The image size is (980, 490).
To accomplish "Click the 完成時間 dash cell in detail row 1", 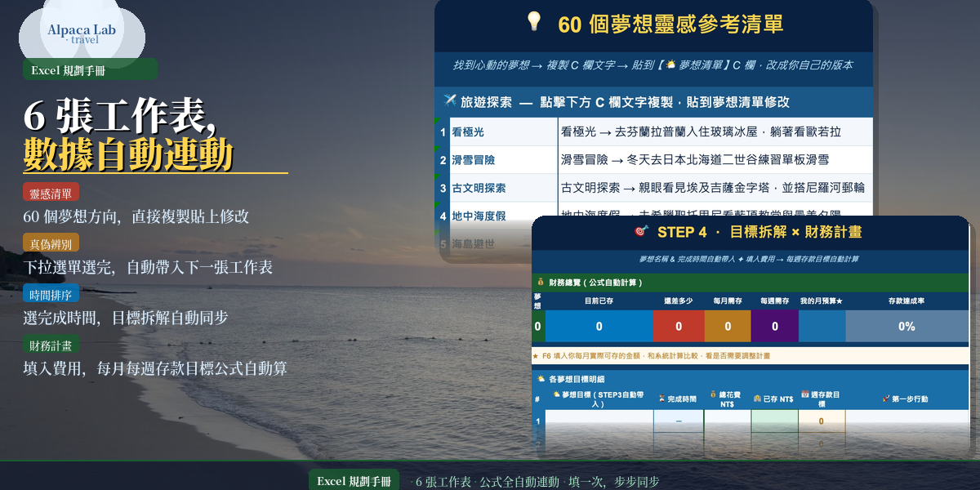I will point(678,421).
